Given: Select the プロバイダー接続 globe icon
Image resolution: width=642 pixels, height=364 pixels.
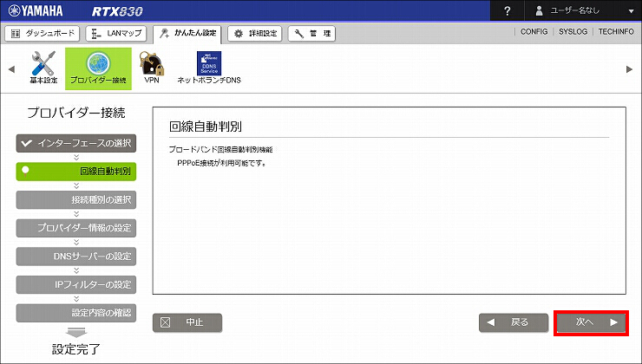Looking at the screenshot, I should click(98, 68).
